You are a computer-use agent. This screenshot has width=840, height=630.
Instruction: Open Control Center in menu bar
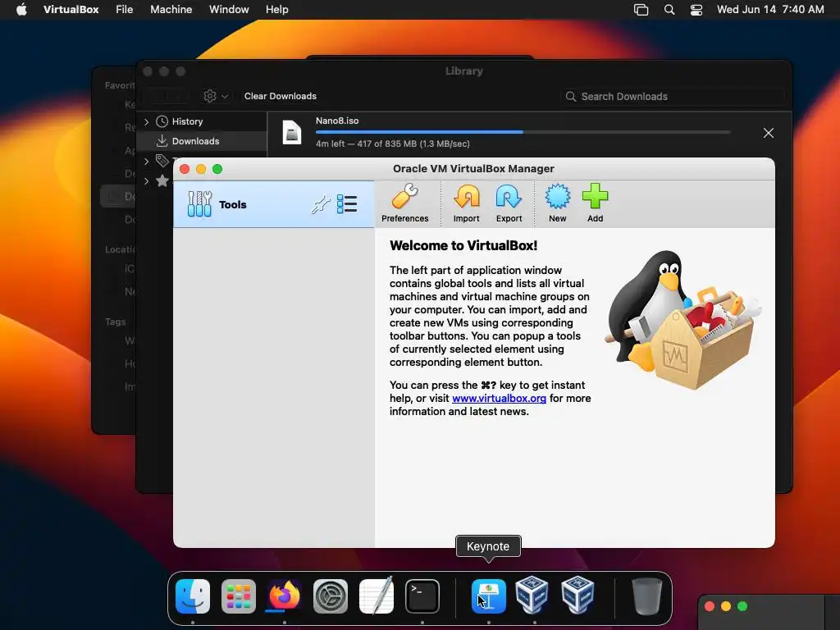tap(696, 10)
